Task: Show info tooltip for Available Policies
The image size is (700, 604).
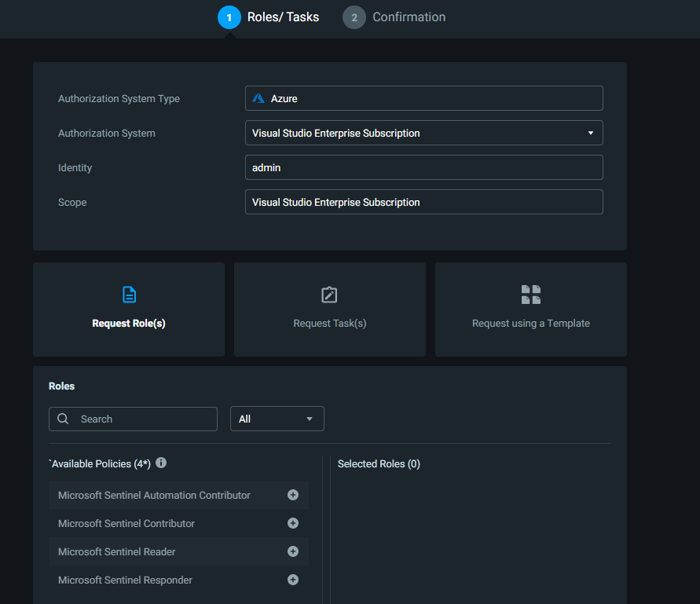Action: click(161, 463)
